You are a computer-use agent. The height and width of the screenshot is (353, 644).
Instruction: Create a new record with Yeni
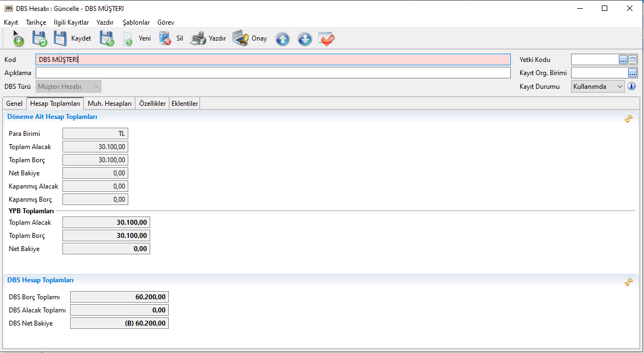coord(137,39)
